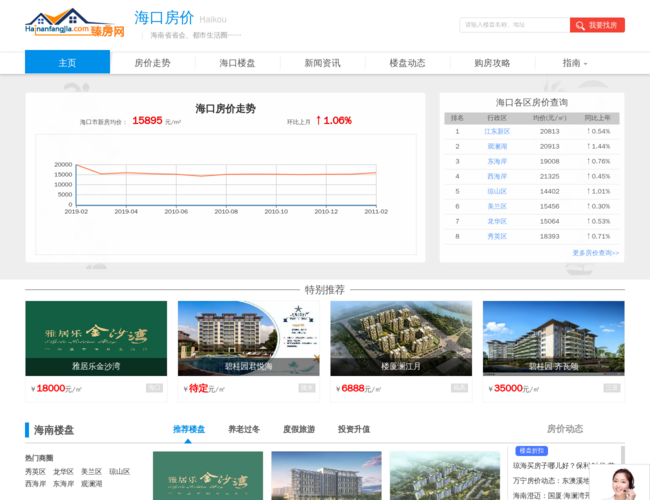Select 琼山区 under 热门商圈

(x=119, y=472)
